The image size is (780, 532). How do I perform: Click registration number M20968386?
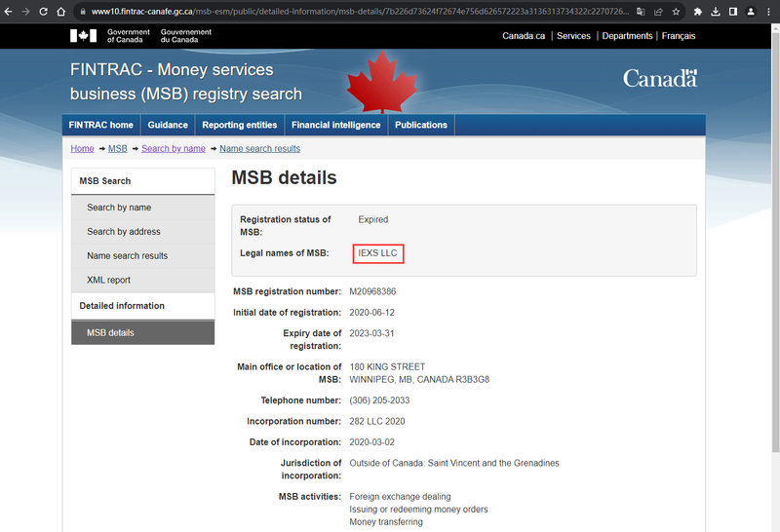pos(372,291)
